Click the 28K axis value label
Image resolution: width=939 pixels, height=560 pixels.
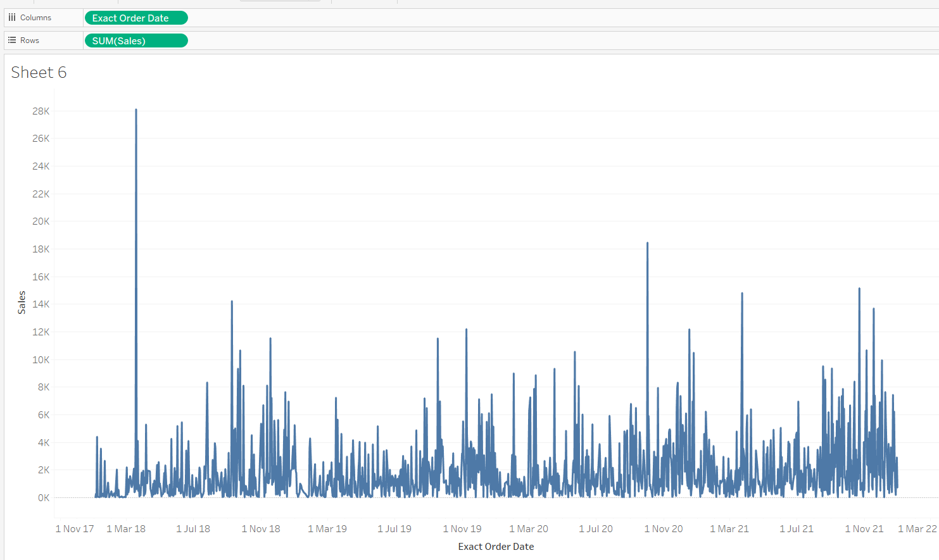point(41,111)
